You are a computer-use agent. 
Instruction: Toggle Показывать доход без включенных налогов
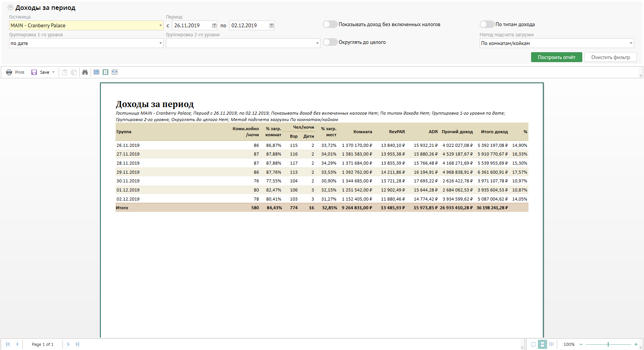click(x=330, y=24)
